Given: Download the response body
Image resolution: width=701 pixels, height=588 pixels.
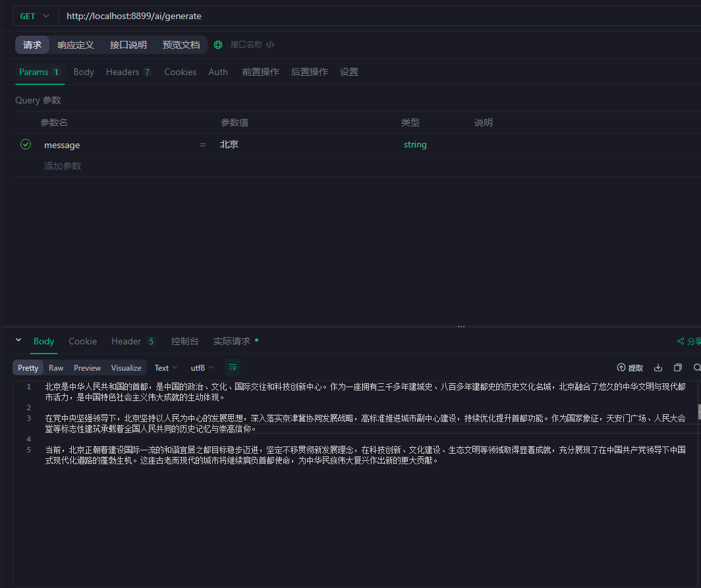Looking at the screenshot, I should tap(658, 367).
